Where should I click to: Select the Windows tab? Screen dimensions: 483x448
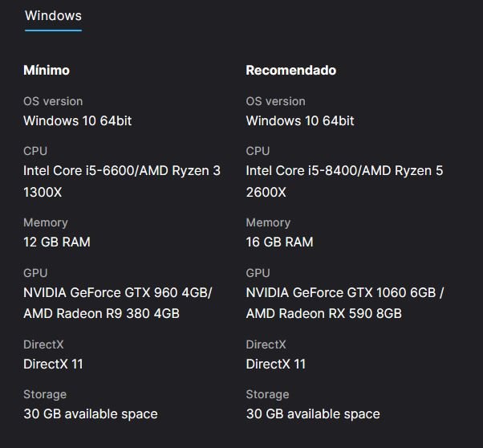53,16
